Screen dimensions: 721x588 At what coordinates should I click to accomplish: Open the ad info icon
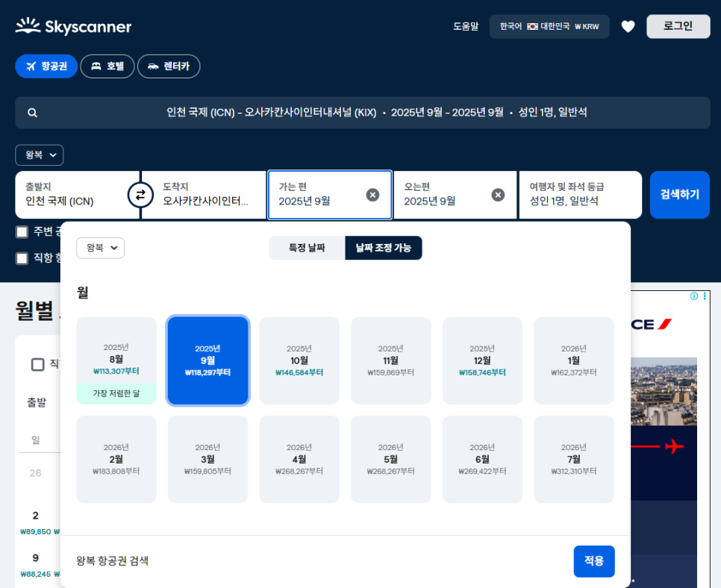point(694,296)
